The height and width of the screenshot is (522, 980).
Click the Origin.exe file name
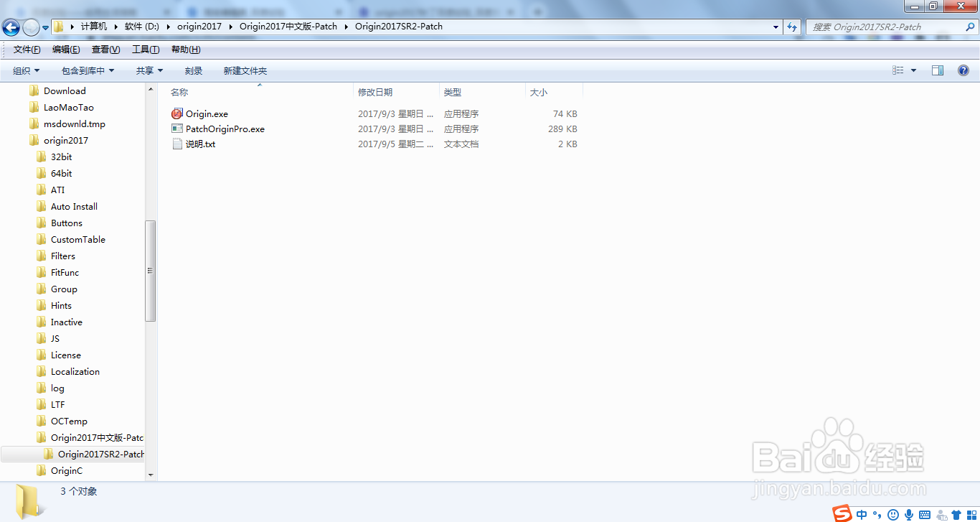pyautogui.click(x=207, y=113)
